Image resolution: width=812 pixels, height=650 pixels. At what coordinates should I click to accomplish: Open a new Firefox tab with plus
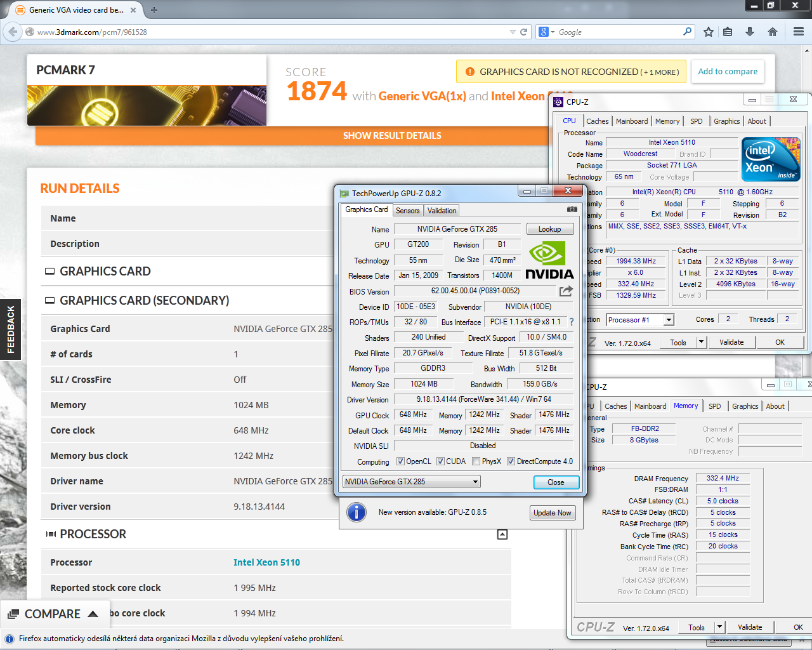[154, 10]
